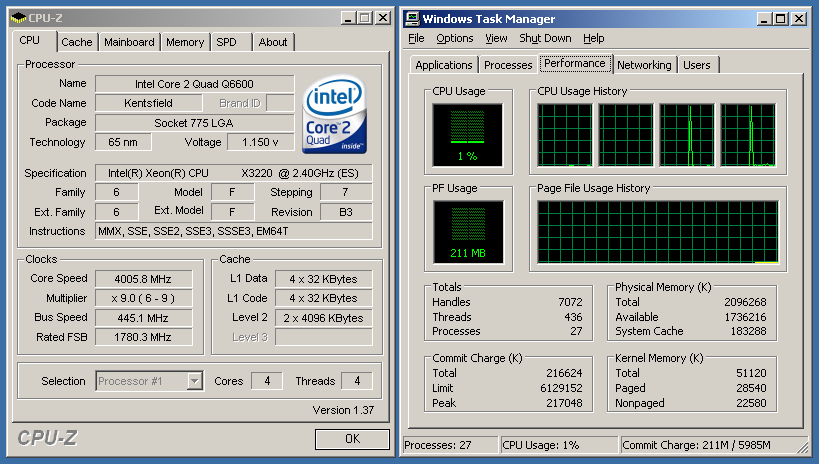Click the Task Manager title bar icon
819x464 pixels.
(x=412, y=18)
